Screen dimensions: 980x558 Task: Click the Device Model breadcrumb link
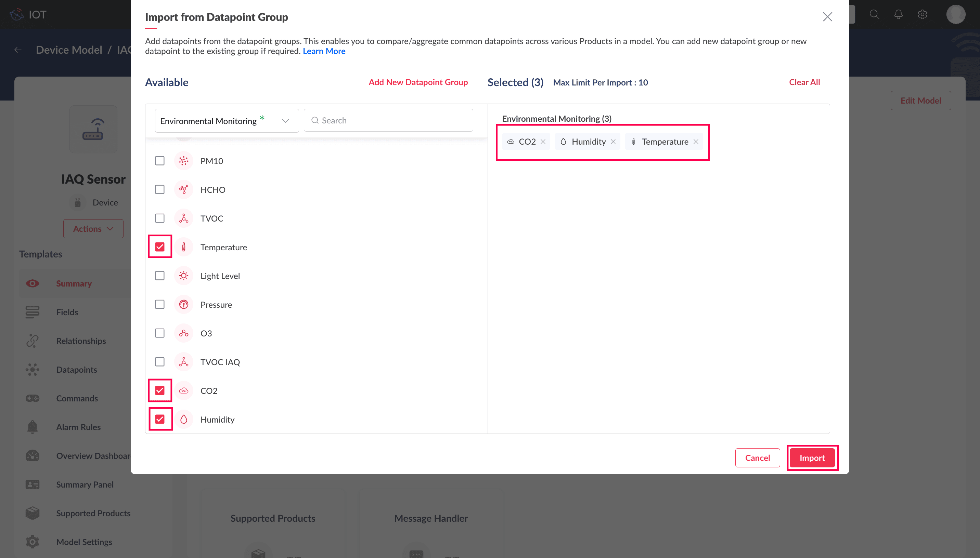(x=69, y=50)
